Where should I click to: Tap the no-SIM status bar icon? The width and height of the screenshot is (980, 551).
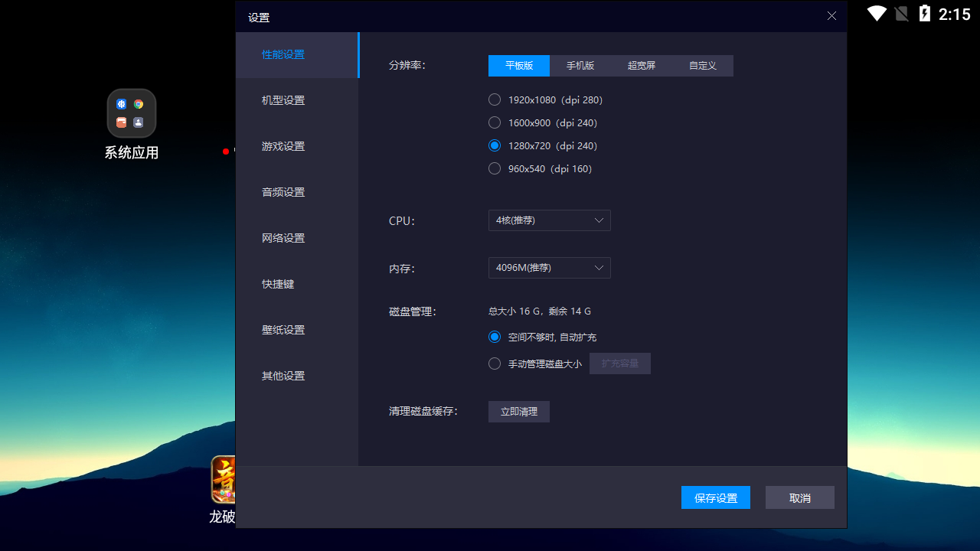[901, 13]
